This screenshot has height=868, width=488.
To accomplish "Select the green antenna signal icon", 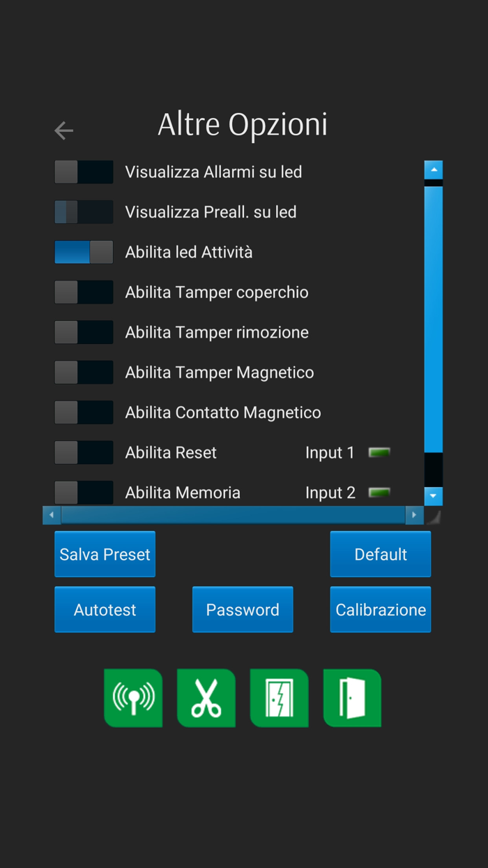I will click(133, 698).
